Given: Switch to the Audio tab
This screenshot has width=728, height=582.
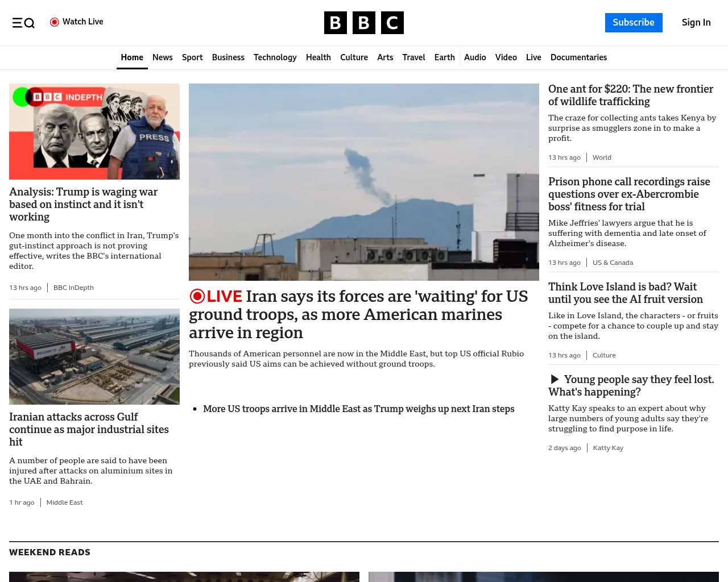Looking at the screenshot, I should pyautogui.click(x=475, y=57).
